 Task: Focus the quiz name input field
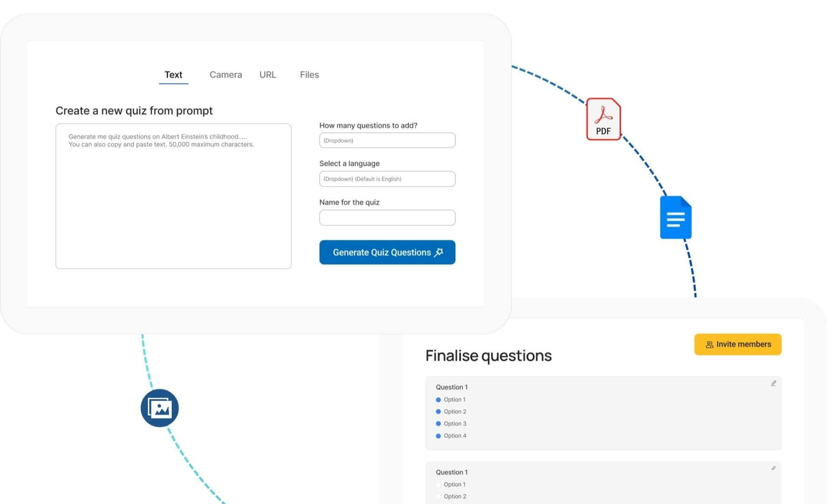387,218
